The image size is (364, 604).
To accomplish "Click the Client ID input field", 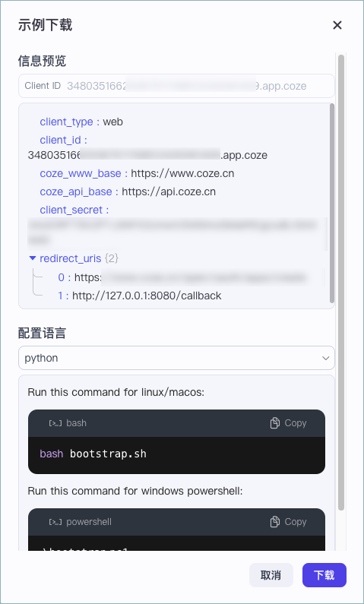I will point(176,86).
